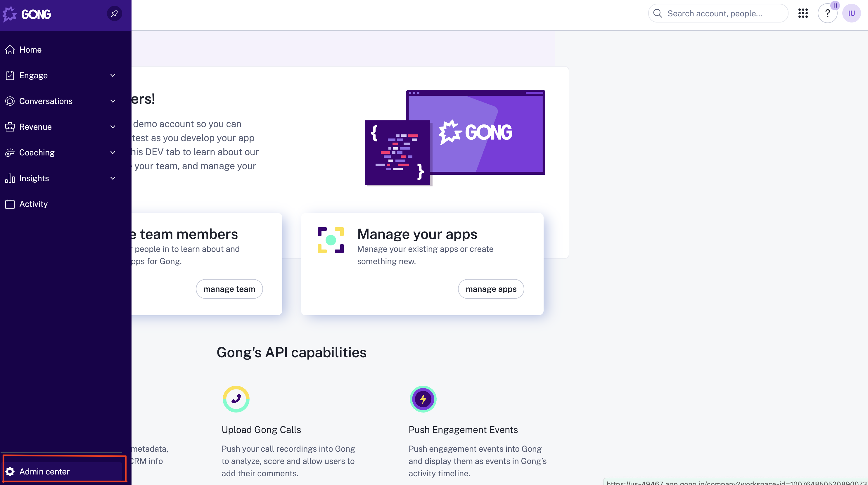
Task: Open the apps grid launcher
Action: pos(803,13)
